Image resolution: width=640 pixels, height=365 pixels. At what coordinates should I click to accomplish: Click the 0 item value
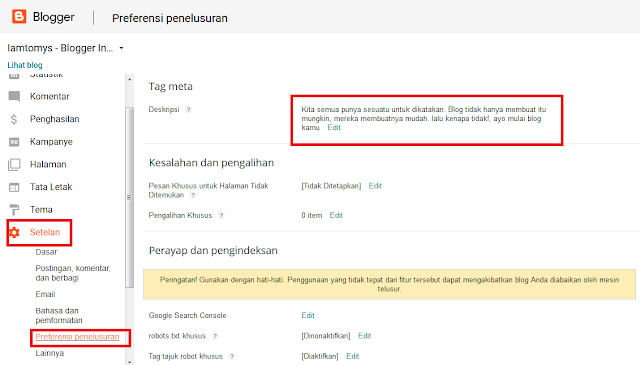312,215
